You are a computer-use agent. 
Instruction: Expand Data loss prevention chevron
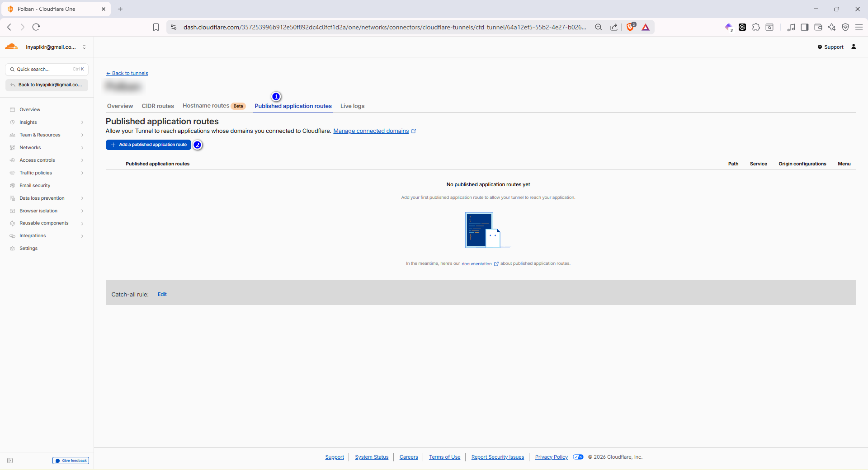[x=82, y=198]
